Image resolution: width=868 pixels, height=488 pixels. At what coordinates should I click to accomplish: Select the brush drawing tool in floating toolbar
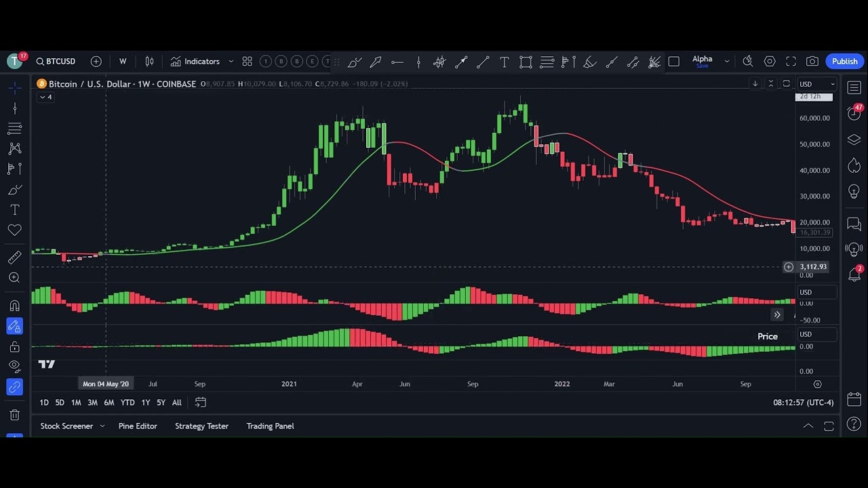click(x=354, y=62)
